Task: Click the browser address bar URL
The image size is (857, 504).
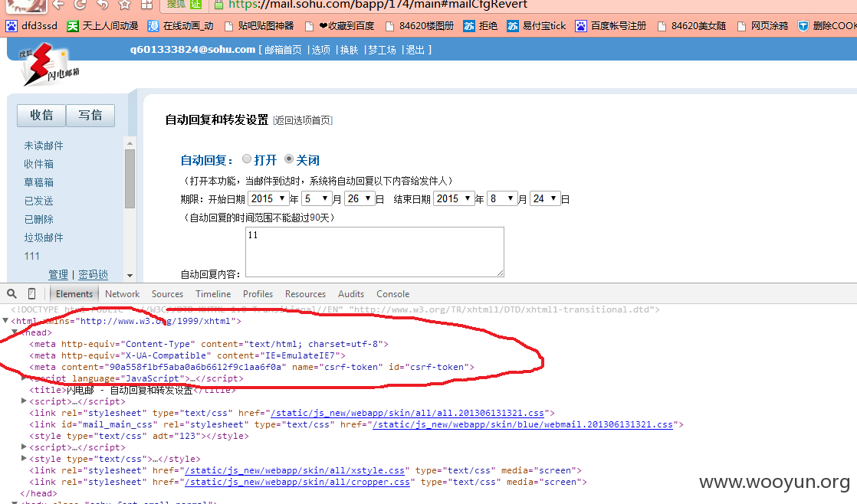Action: point(378,5)
